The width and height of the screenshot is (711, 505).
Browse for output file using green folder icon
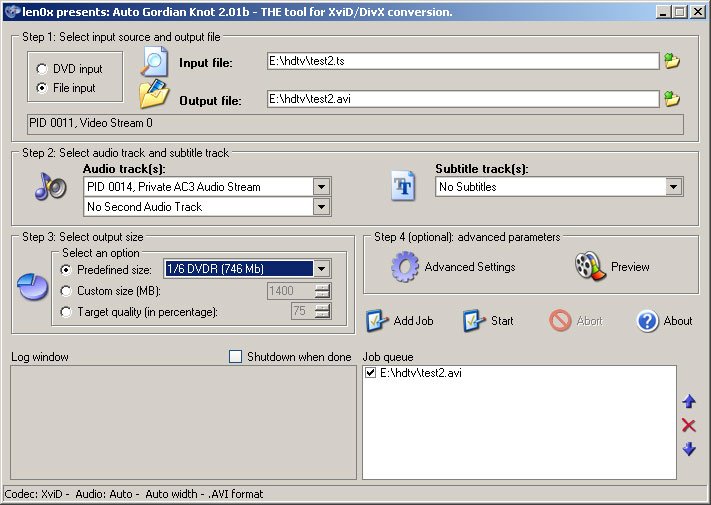click(672, 98)
